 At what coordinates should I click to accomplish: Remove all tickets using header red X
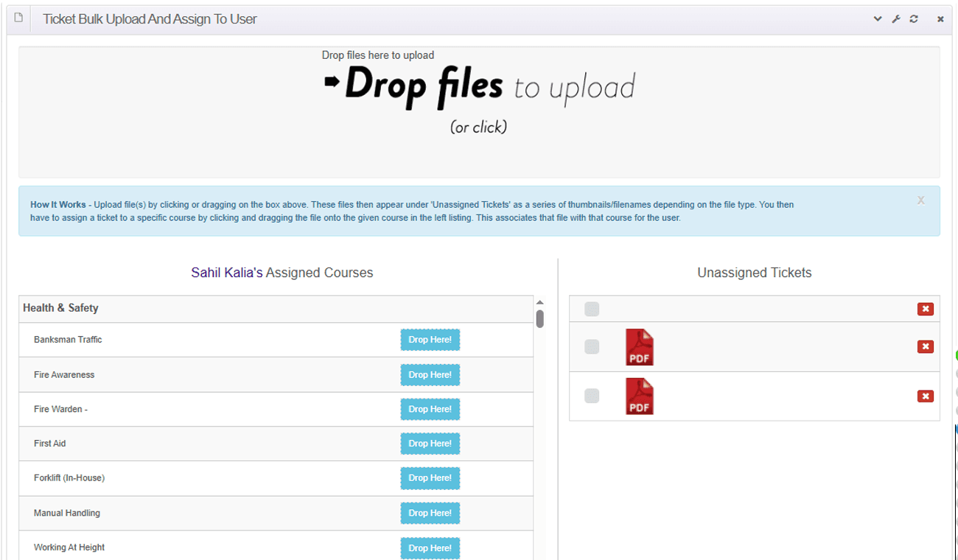[925, 309]
